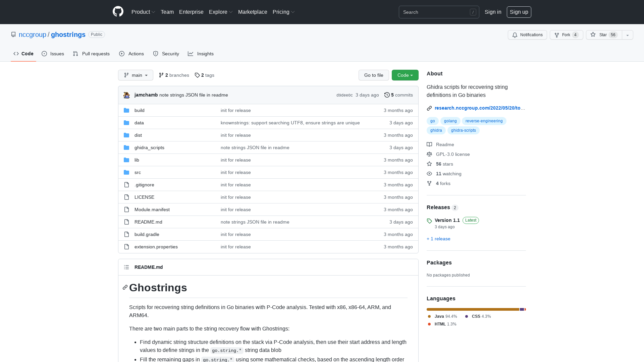
Task: Click the Version 1.1 release tag icon
Action: (429, 221)
